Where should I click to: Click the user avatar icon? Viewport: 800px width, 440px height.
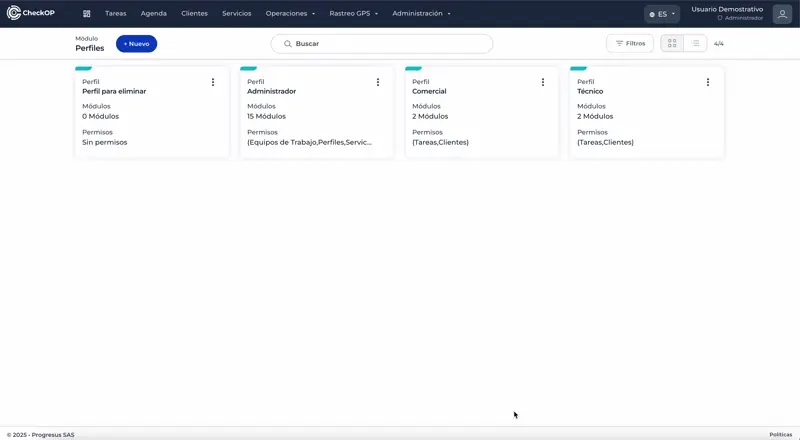coord(782,14)
